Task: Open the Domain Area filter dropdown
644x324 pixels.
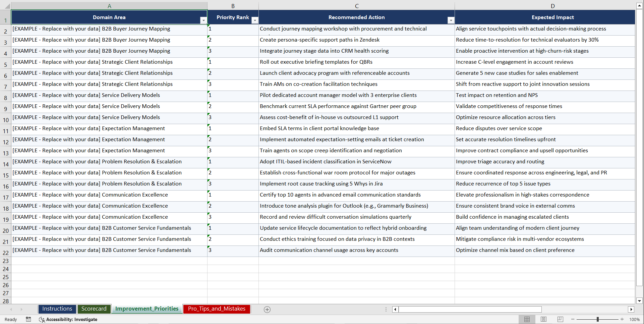Action: coord(203,20)
